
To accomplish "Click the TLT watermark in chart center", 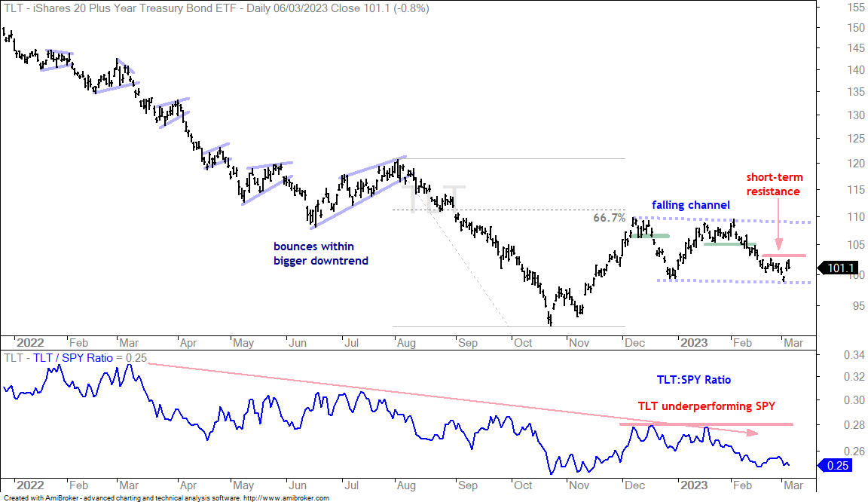I will 433,199.
